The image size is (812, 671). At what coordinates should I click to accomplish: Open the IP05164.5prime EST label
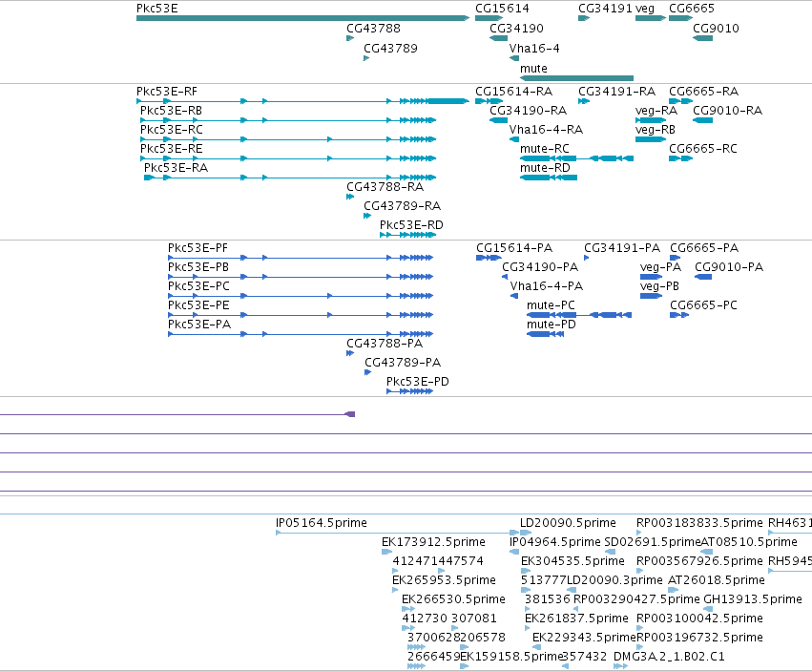pos(321,523)
